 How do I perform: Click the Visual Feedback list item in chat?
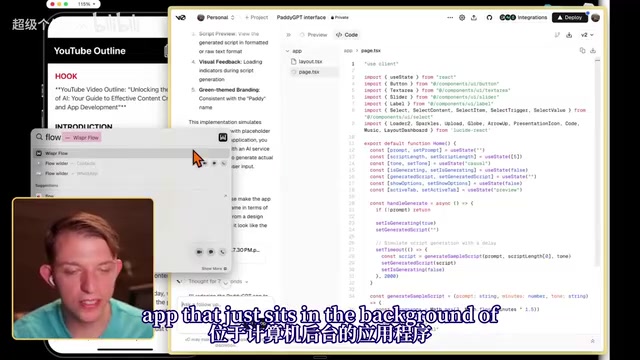click(230, 71)
